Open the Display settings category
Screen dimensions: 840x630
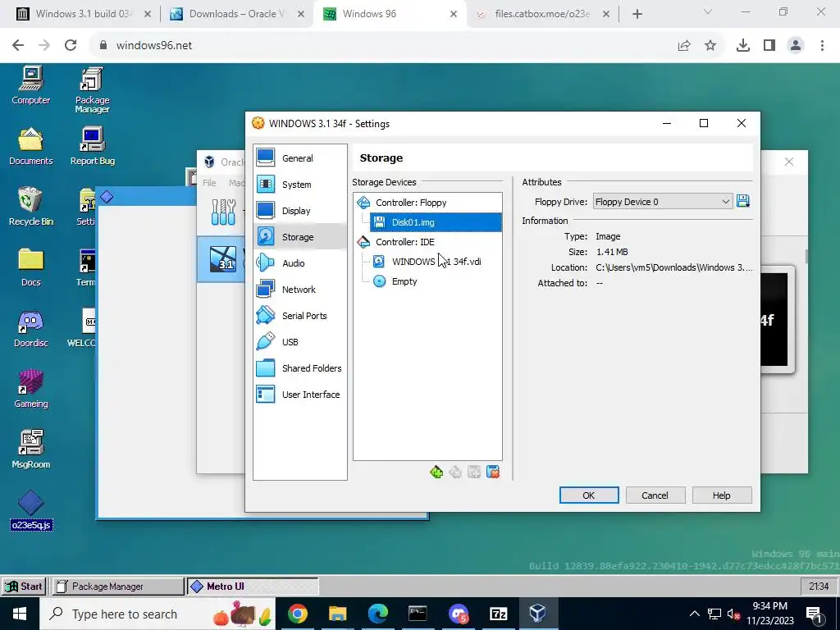click(300, 211)
